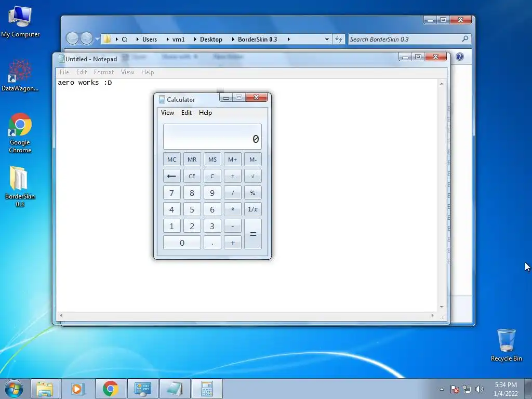Click Explorer help question mark icon
This screenshot has width=532, height=399.
click(x=459, y=57)
